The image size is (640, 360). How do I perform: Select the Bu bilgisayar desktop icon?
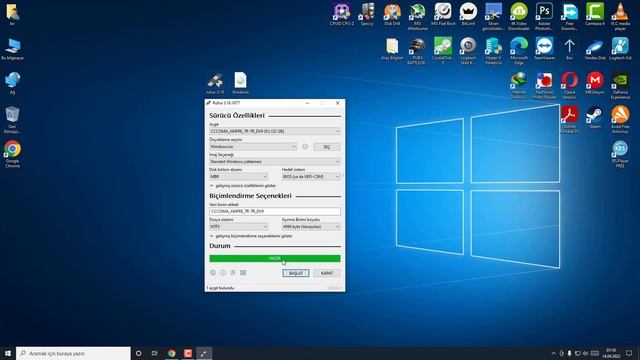point(12,49)
